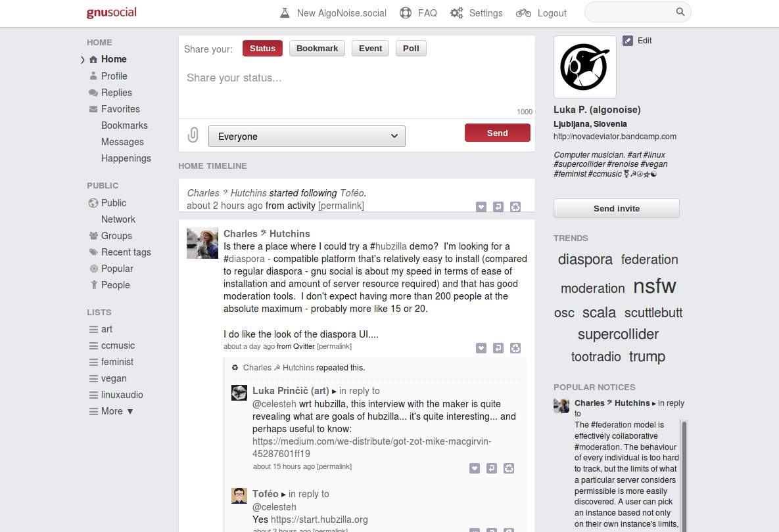Open the medium.com got-zot-mike-macgirvin link
The width and height of the screenshot is (779, 532).
click(x=371, y=448)
